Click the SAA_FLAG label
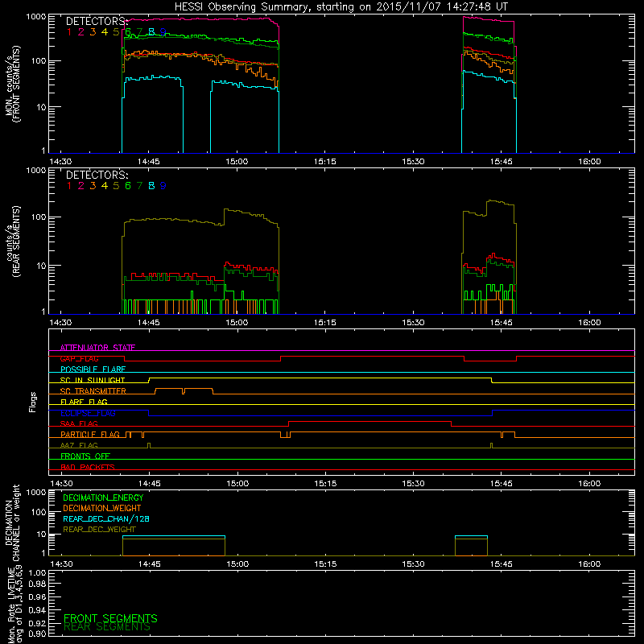The width and height of the screenshot is (644, 644). [x=79, y=424]
